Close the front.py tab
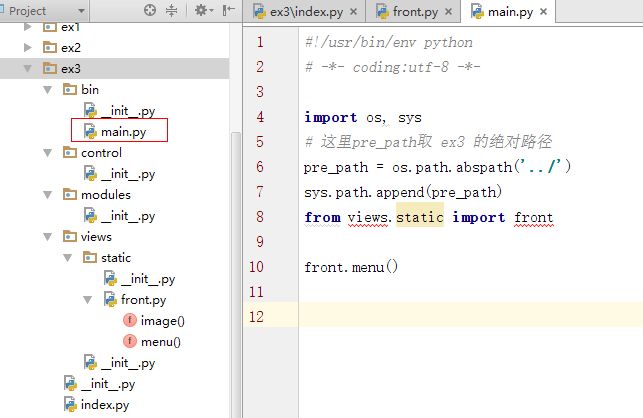Image resolution: width=643 pixels, height=418 pixels. pos(449,12)
